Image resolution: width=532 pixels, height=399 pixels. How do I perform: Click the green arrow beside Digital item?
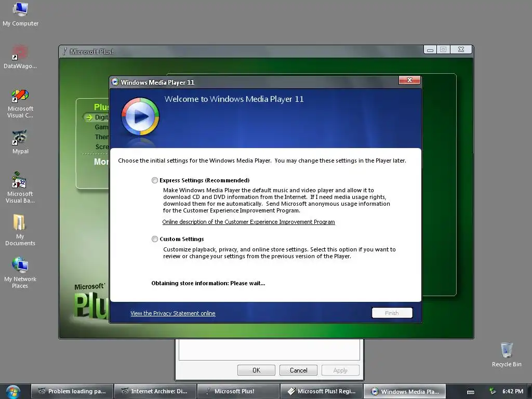coord(89,117)
